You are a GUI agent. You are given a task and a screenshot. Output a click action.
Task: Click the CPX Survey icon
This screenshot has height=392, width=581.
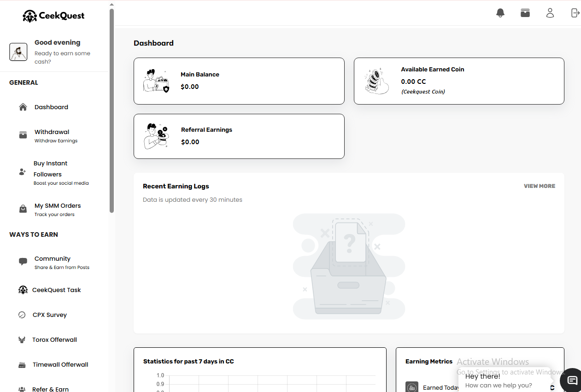[x=22, y=315]
